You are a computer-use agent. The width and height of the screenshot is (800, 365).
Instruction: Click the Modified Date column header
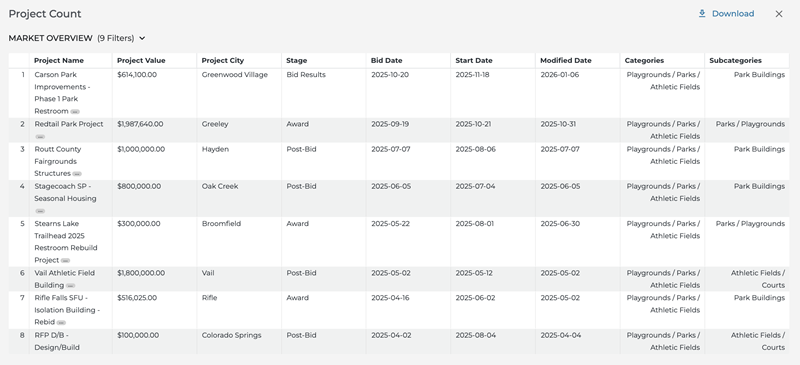tap(566, 60)
